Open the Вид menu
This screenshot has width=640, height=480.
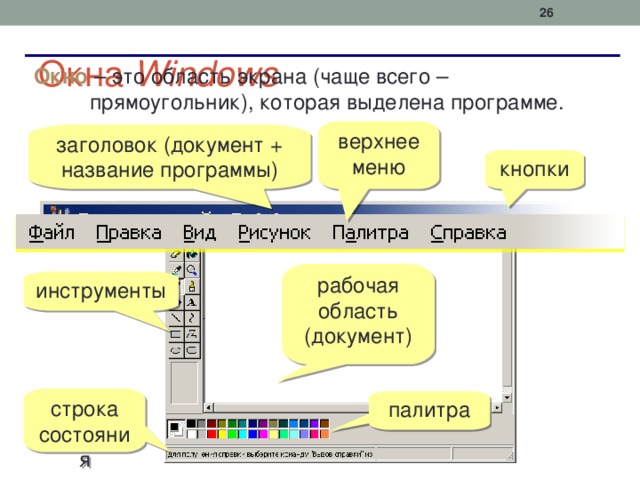coord(199,233)
